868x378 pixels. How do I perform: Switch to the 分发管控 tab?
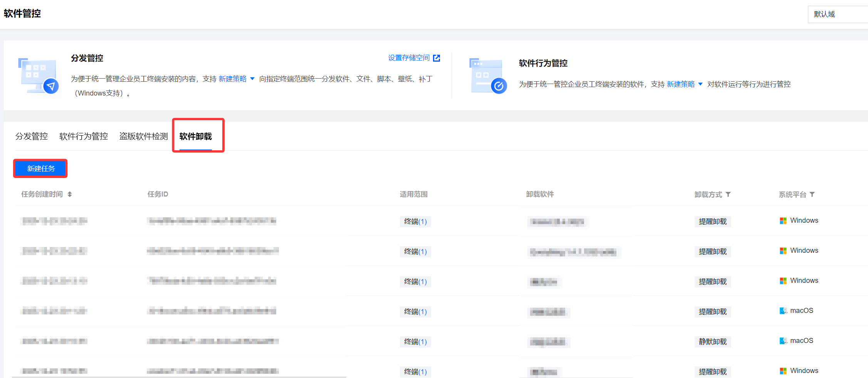(x=32, y=136)
